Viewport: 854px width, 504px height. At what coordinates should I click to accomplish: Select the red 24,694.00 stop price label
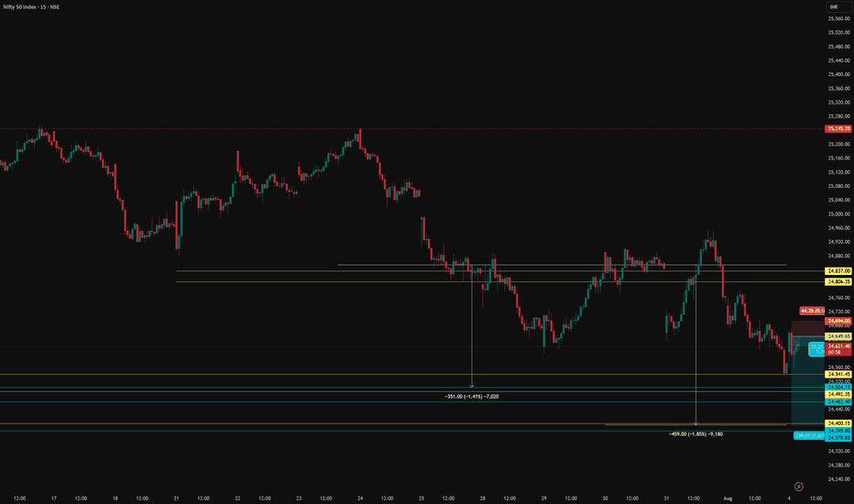coord(838,321)
